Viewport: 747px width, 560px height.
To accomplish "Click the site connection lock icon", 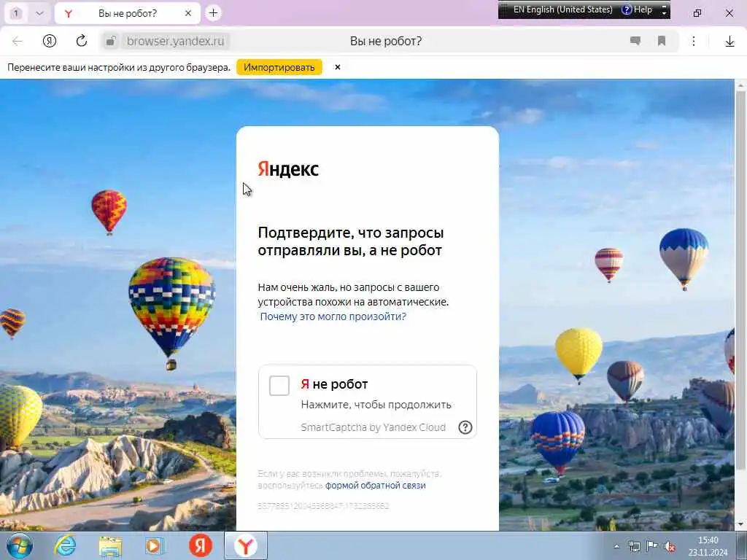I will point(111,41).
